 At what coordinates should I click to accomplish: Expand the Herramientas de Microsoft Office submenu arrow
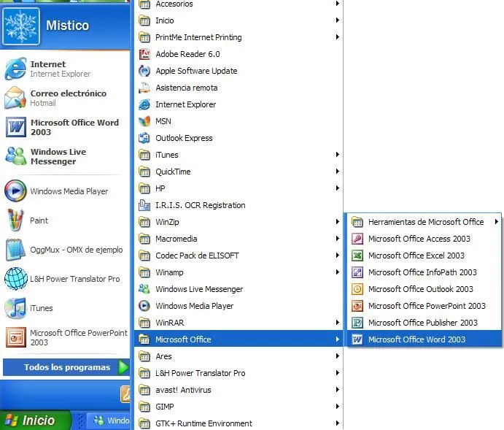(x=497, y=222)
